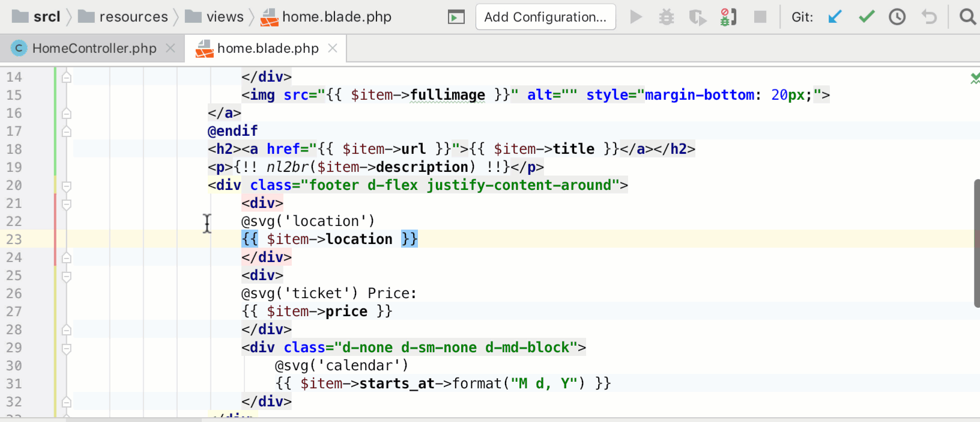Collapse the div fold at line 25
The image size is (980, 422).
67,276
